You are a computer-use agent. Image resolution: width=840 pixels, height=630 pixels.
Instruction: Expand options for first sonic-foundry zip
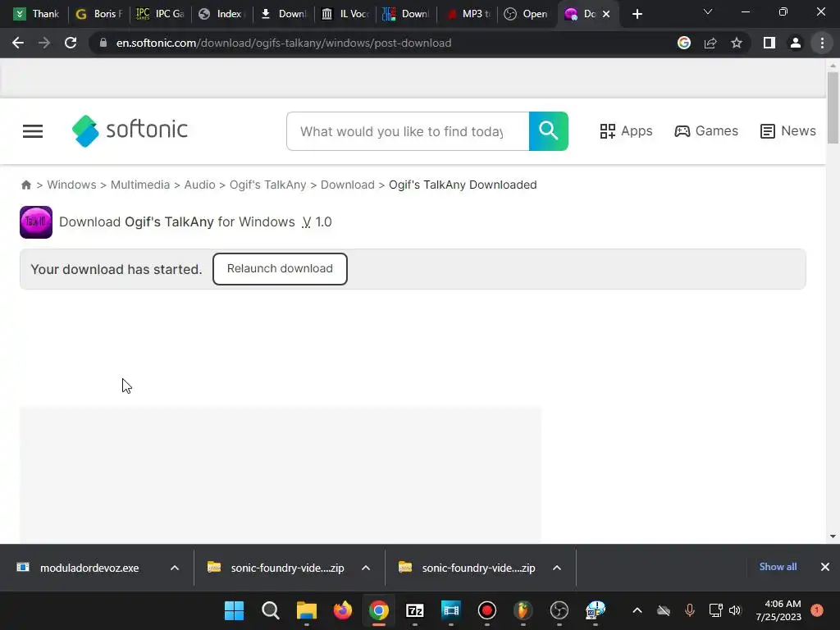click(366, 568)
